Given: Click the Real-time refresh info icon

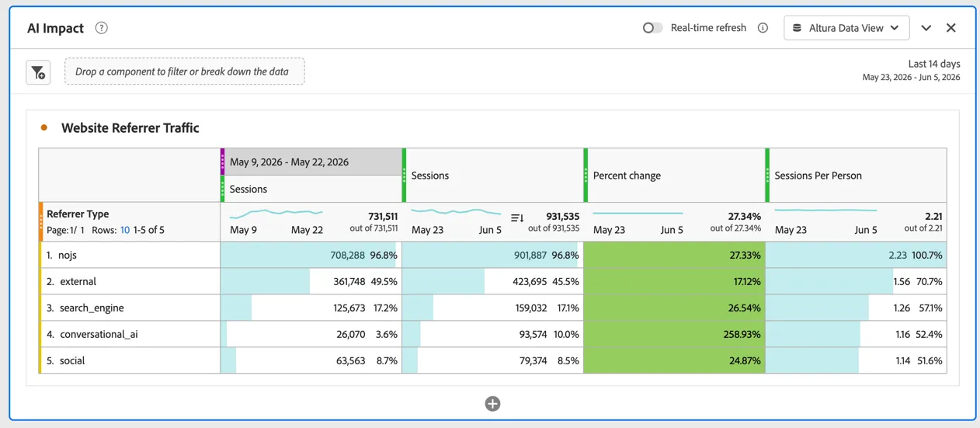Looking at the screenshot, I should [x=763, y=28].
